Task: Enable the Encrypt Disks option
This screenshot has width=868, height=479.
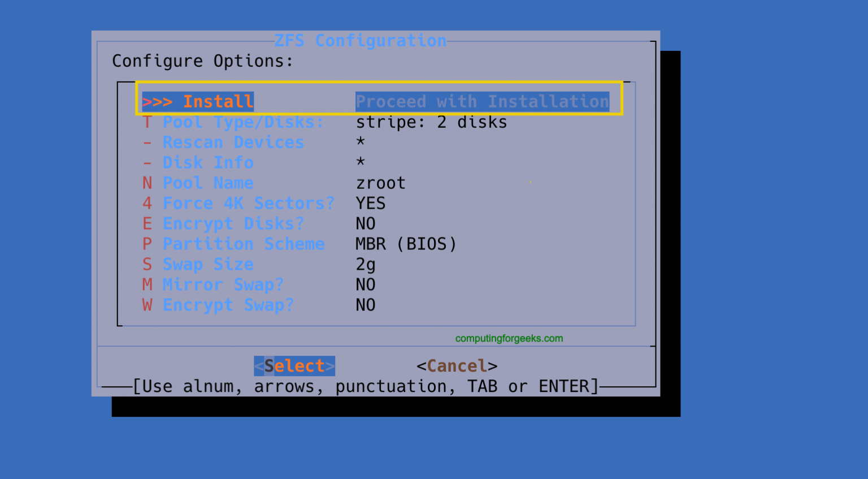Action: click(x=233, y=223)
